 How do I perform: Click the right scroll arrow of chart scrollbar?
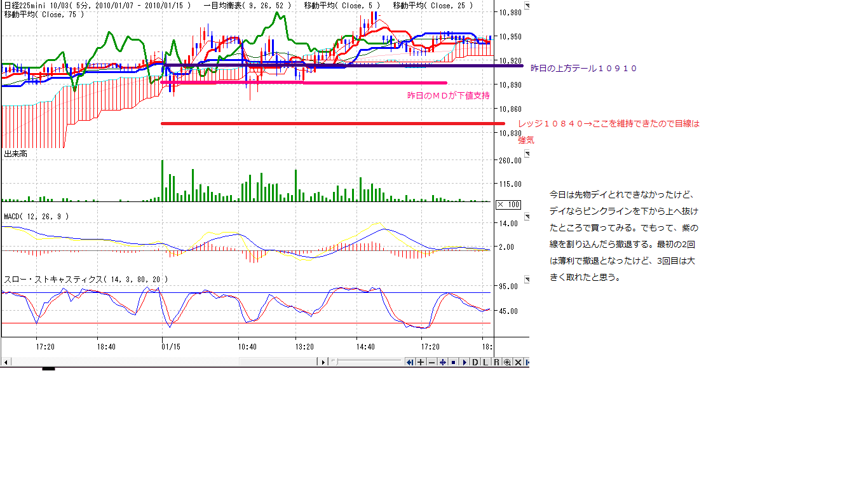pyautogui.click(x=323, y=362)
